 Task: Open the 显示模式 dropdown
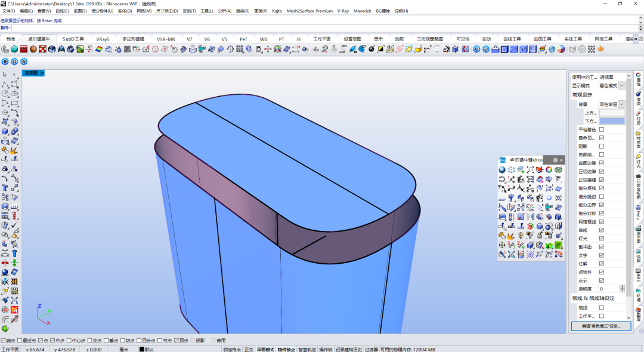coord(621,85)
